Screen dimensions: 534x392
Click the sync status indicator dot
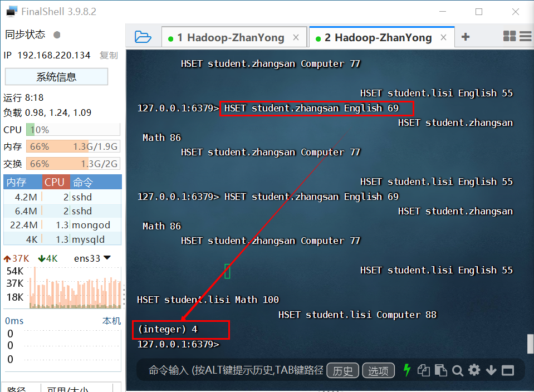click(x=57, y=35)
